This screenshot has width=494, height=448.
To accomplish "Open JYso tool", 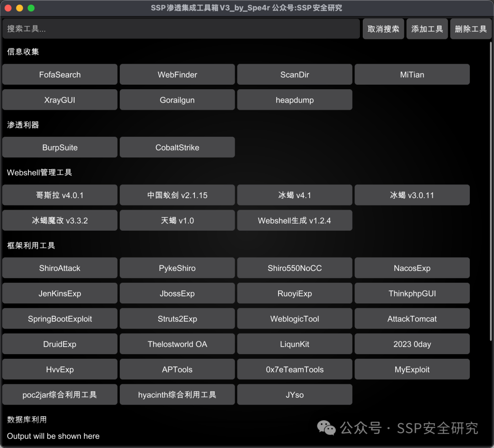I will pyautogui.click(x=295, y=394).
